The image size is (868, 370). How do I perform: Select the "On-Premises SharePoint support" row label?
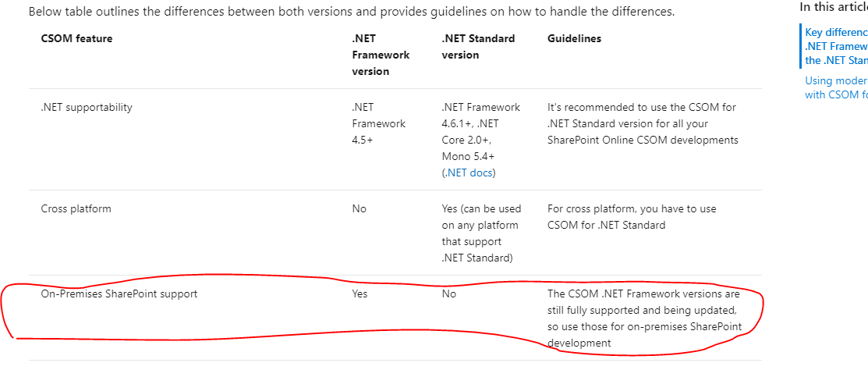click(x=119, y=294)
